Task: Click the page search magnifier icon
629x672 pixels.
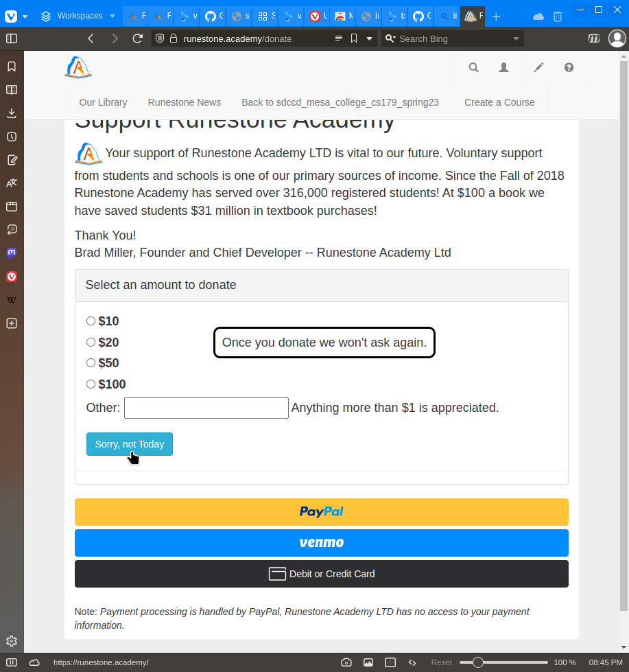Action: (473, 67)
